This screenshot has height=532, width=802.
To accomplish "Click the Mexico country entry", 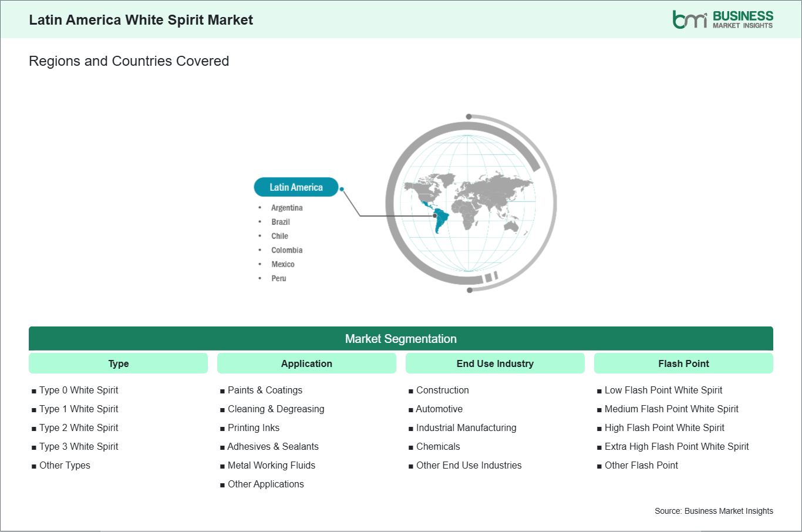I will 282,264.
